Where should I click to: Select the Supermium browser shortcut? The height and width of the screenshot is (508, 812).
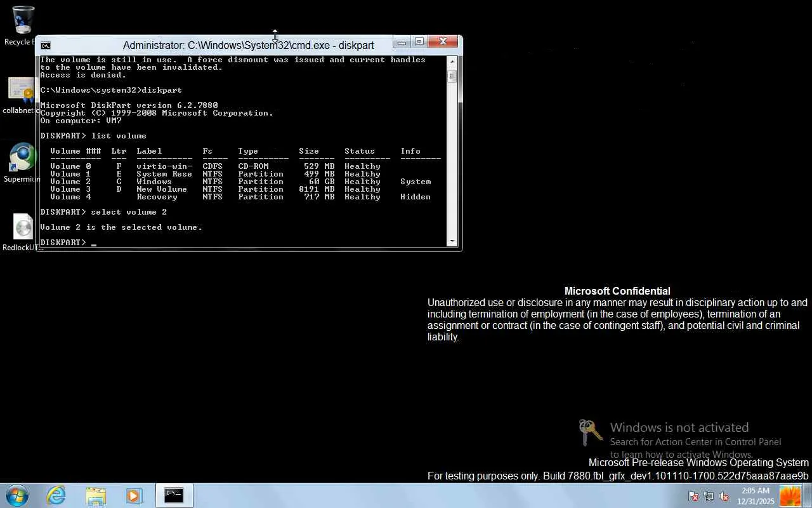pyautogui.click(x=22, y=163)
